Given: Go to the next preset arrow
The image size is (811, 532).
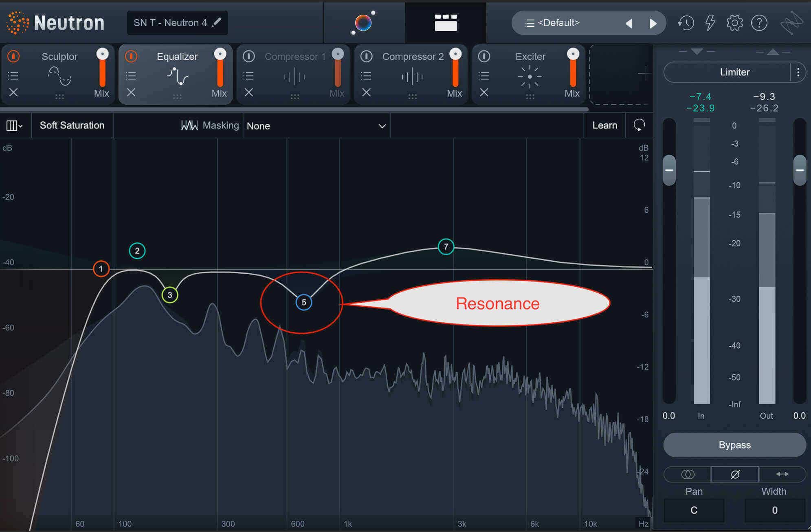Looking at the screenshot, I should 653,23.
